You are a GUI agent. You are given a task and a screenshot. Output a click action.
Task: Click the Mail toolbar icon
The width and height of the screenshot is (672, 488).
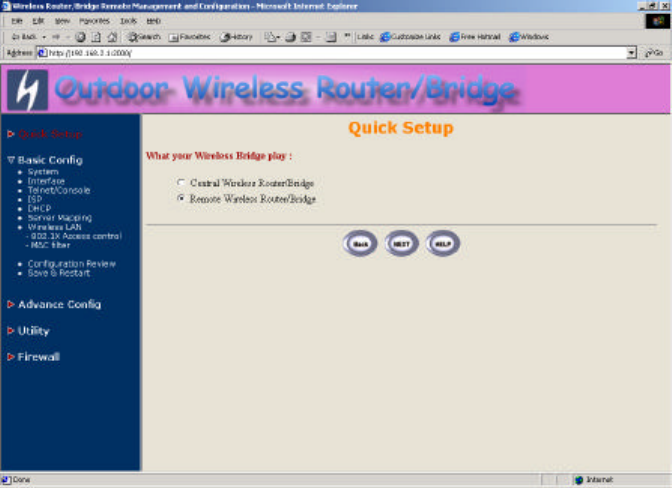point(271,37)
